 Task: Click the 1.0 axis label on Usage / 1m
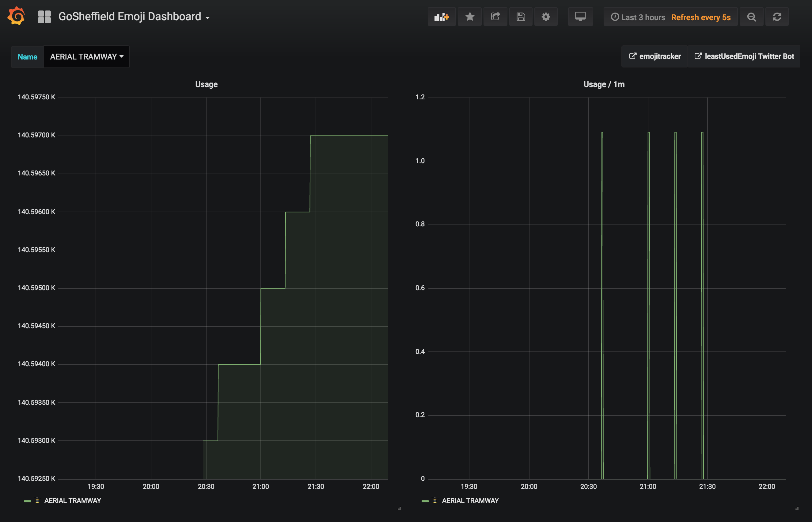tap(420, 161)
